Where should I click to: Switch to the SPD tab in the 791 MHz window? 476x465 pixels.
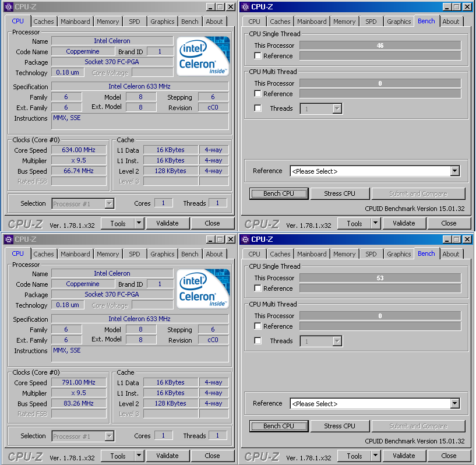(x=135, y=254)
